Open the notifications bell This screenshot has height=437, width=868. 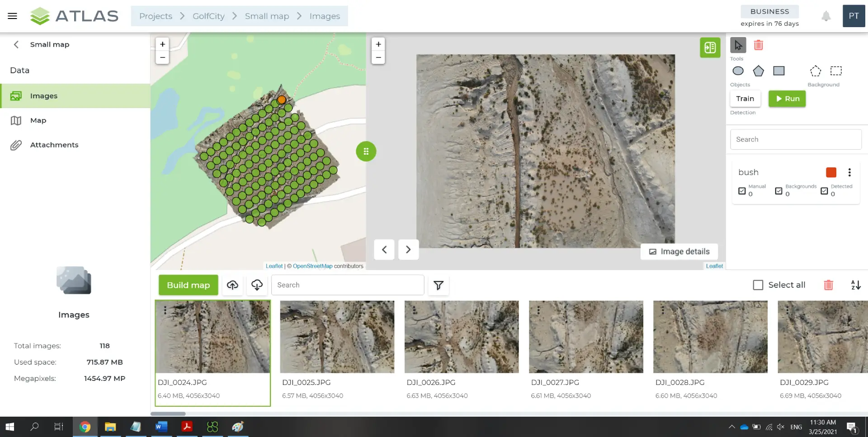826,16
